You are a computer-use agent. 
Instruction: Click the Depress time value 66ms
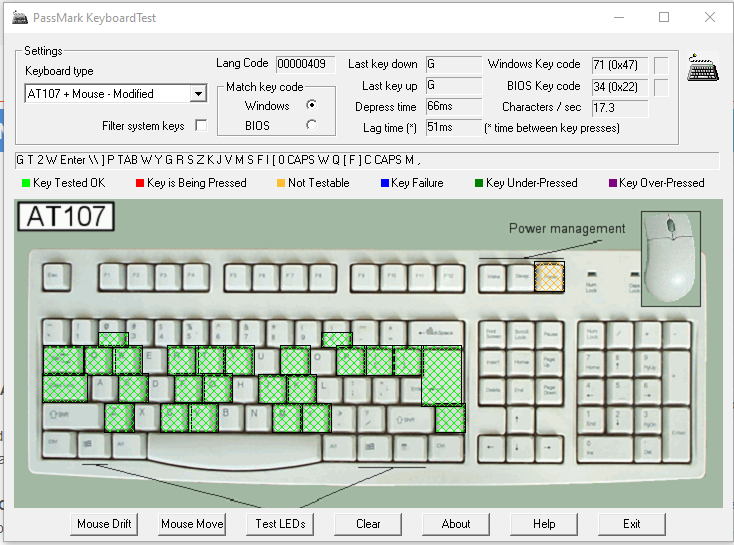[x=454, y=107]
